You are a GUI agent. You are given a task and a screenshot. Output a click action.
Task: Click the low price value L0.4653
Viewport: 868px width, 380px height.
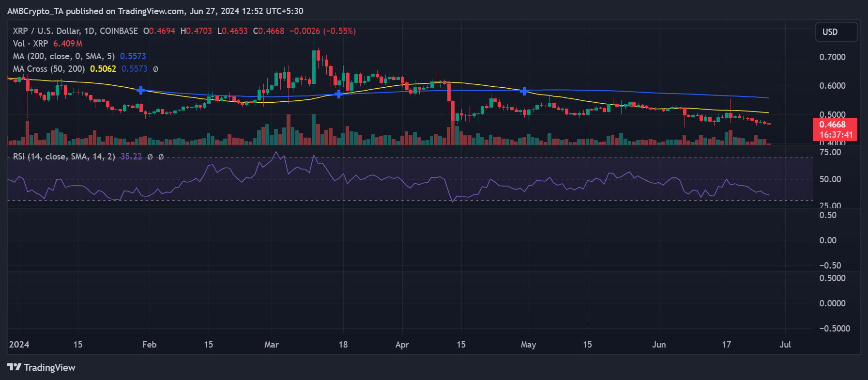(x=232, y=31)
